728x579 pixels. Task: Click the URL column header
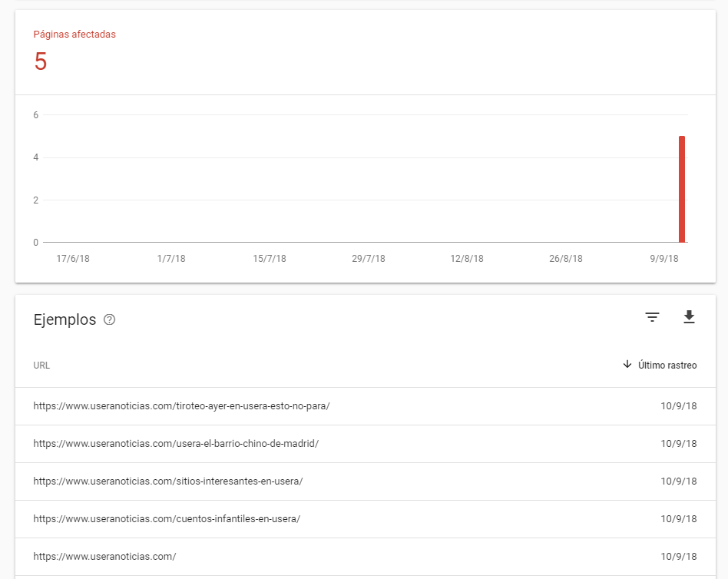click(x=41, y=366)
